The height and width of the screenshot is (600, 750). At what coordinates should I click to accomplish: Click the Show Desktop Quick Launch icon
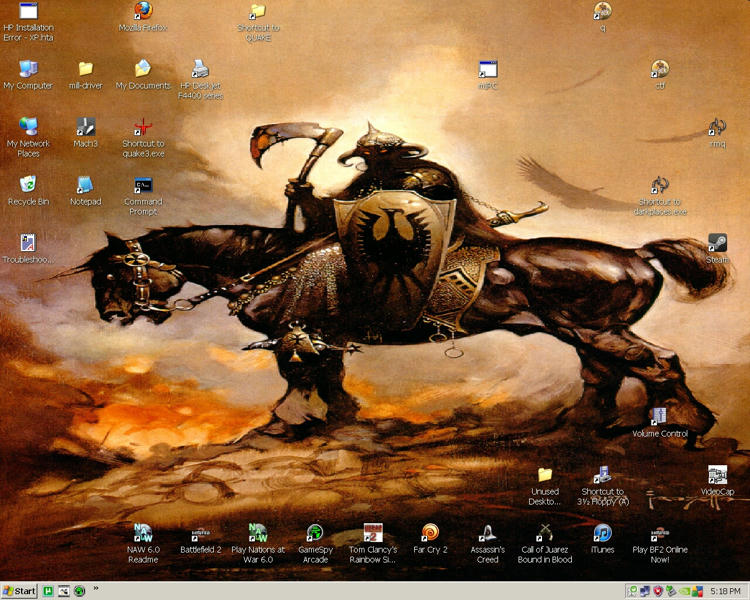[64, 591]
